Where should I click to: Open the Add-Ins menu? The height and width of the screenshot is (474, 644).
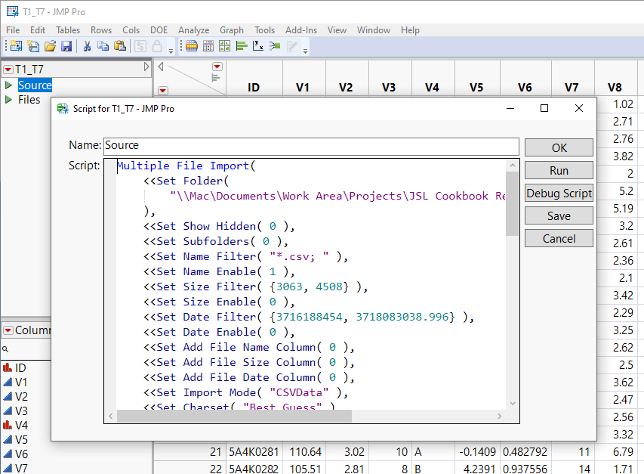tap(300, 30)
